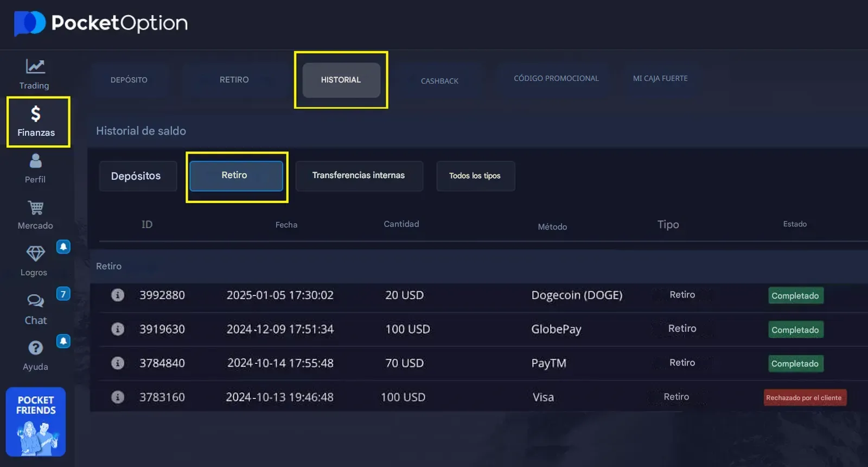Click the unread count badge 7 on Chat
Viewport: 868px width, 467px height.
63,294
